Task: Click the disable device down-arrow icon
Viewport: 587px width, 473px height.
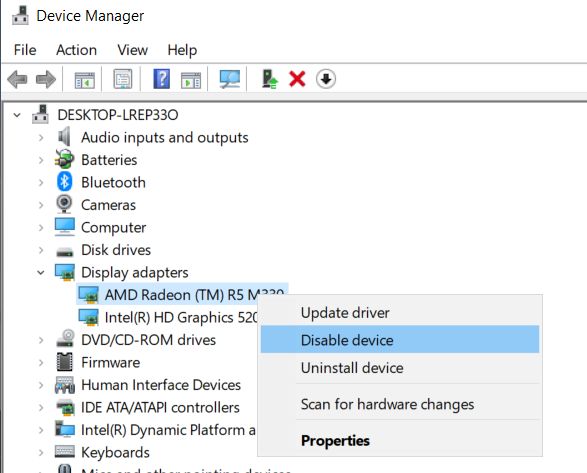Action: click(x=326, y=79)
